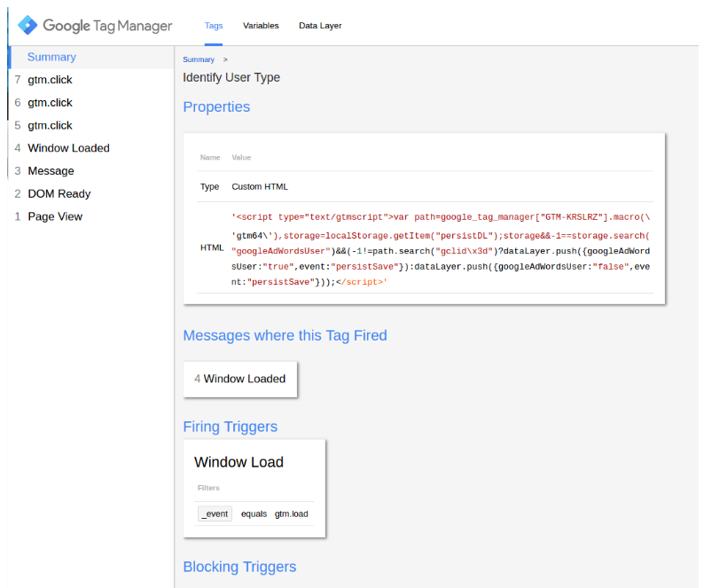Go to the Data Layer tab

point(320,26)
